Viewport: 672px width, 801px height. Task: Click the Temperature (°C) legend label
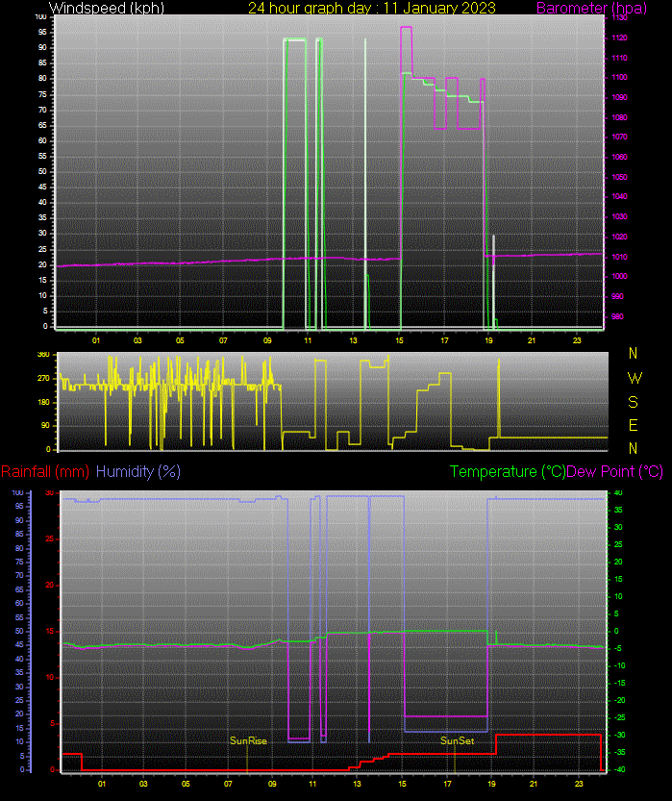(508, 471)
